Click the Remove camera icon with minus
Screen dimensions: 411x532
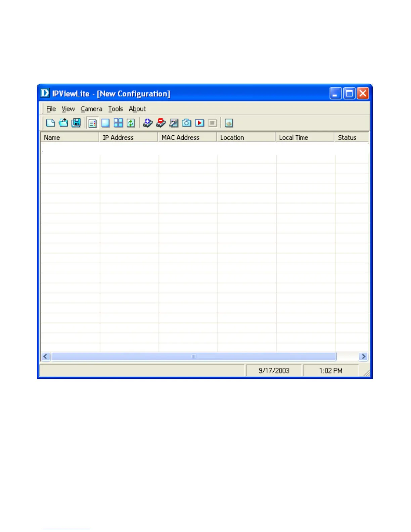(x=161, y=123)
